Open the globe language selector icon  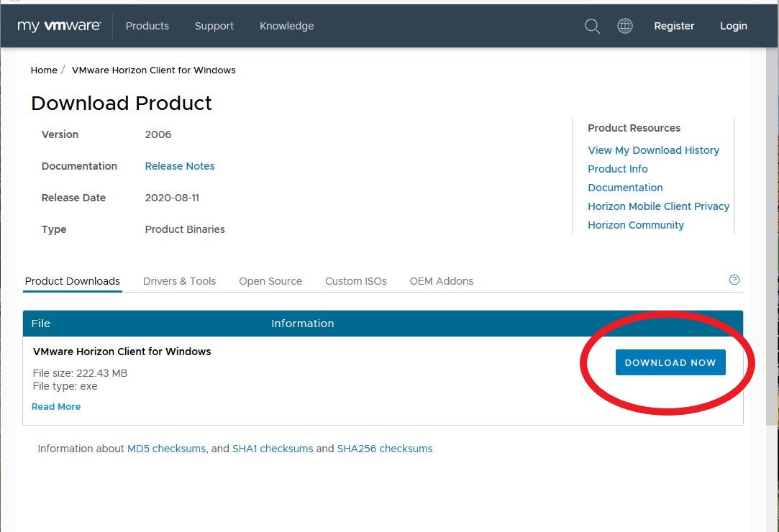pyautogui.click(x=625, y=27)
